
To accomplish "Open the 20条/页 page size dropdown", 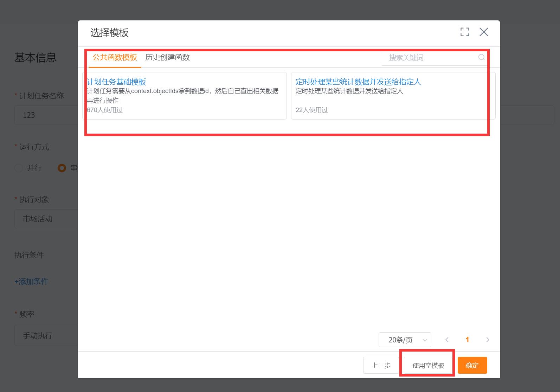I will [405, 340].
